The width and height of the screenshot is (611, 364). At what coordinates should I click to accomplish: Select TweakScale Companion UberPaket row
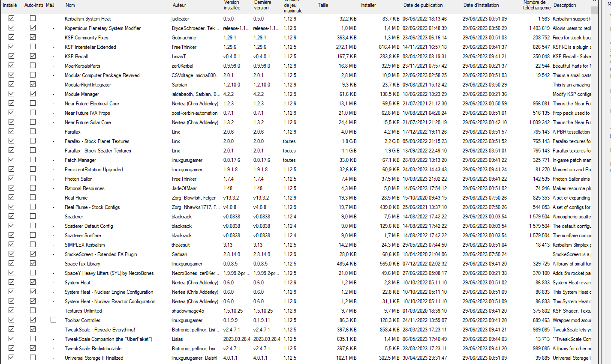[108, 339]
